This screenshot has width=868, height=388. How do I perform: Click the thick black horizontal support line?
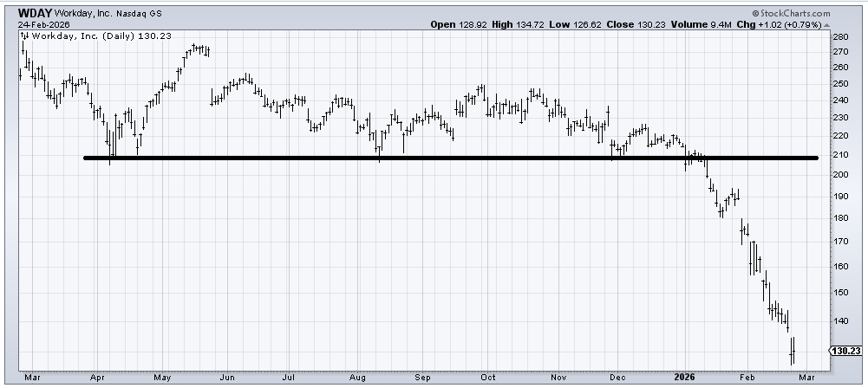tap(451, 158)
